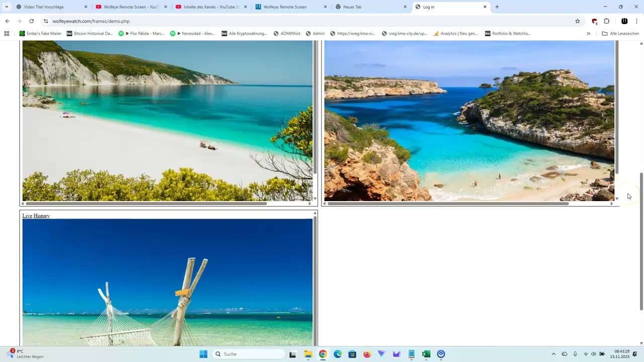The image size is (644, 362).
Task: Click the horizontal scrollbar under the left beach frame
Action: [146, 204]
